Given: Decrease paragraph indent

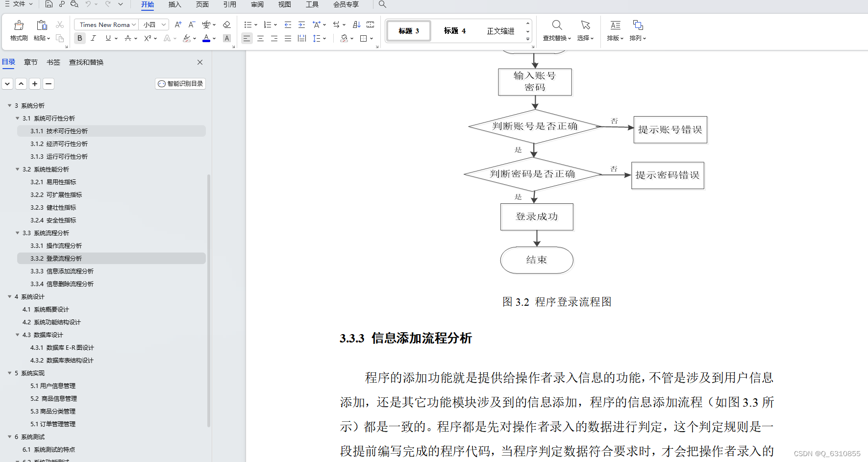Looking at the screenshot, I should pos(288,24).
